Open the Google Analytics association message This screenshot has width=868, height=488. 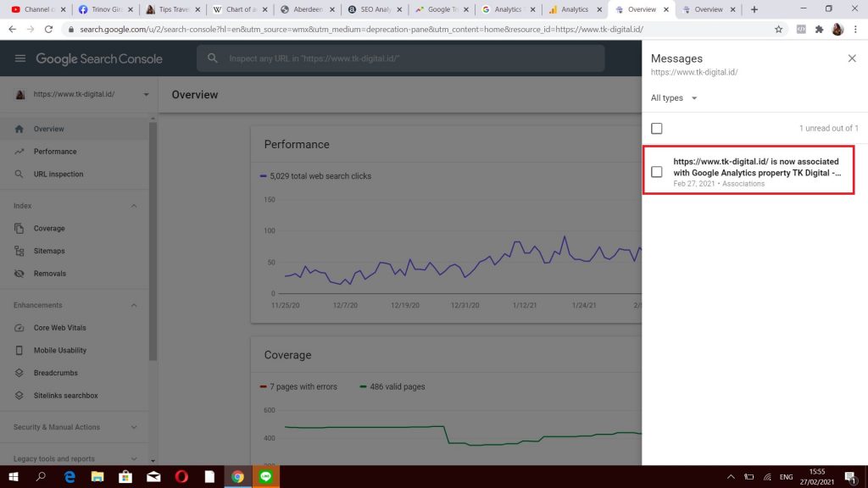(756, 167)
